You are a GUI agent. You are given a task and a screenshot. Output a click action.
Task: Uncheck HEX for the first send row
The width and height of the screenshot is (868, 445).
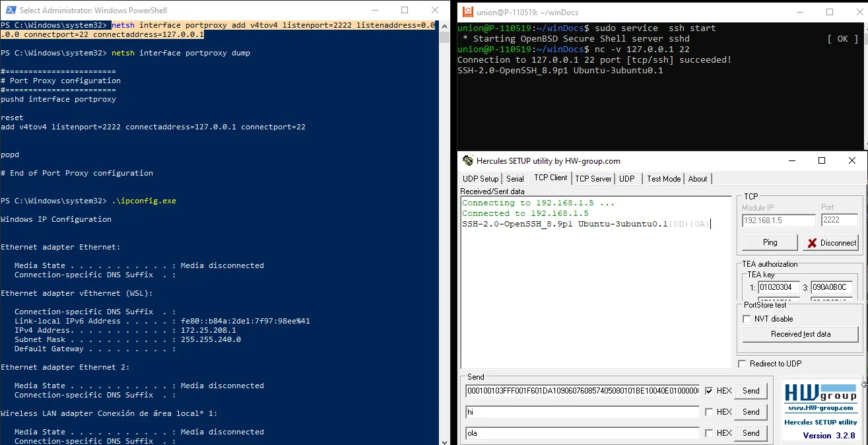click(x=709, y=391)
